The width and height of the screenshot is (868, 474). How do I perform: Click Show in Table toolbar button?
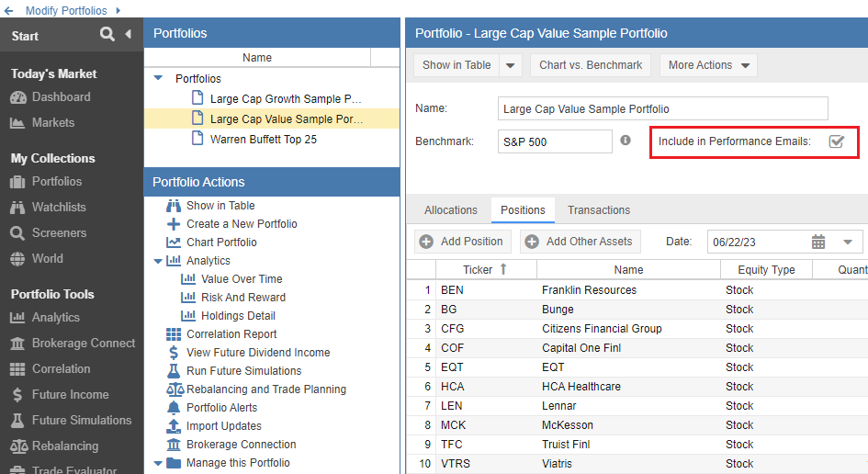tap(457, 65)
